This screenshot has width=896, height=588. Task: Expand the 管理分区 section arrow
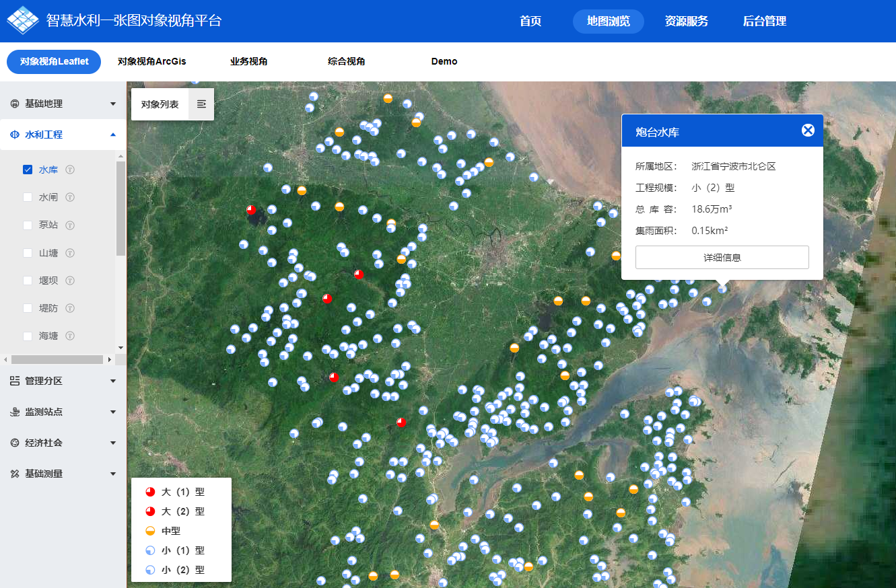click(113, 381)
